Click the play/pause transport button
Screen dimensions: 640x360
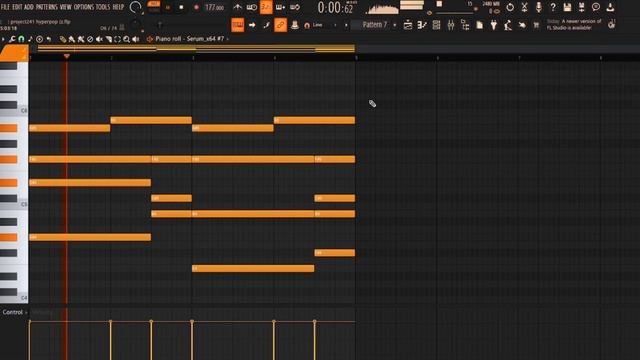168,7
